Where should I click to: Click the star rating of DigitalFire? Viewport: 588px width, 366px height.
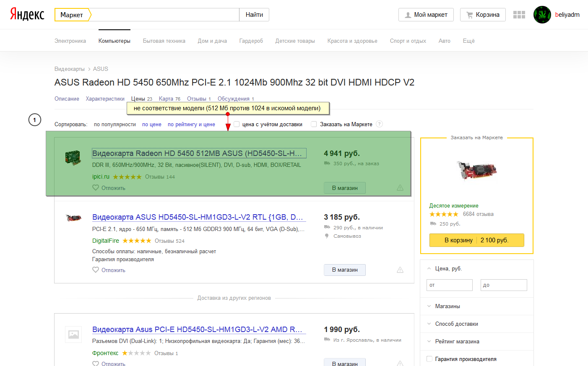[137, 241]
